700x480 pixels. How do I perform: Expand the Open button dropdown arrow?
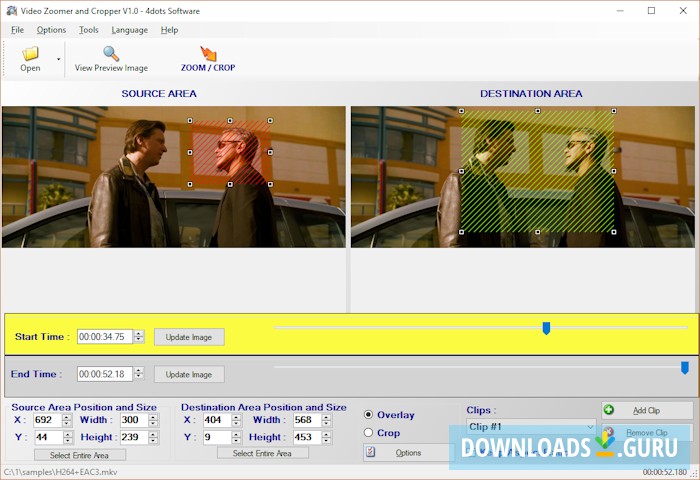pyautogui.click(x=58, y=60)
